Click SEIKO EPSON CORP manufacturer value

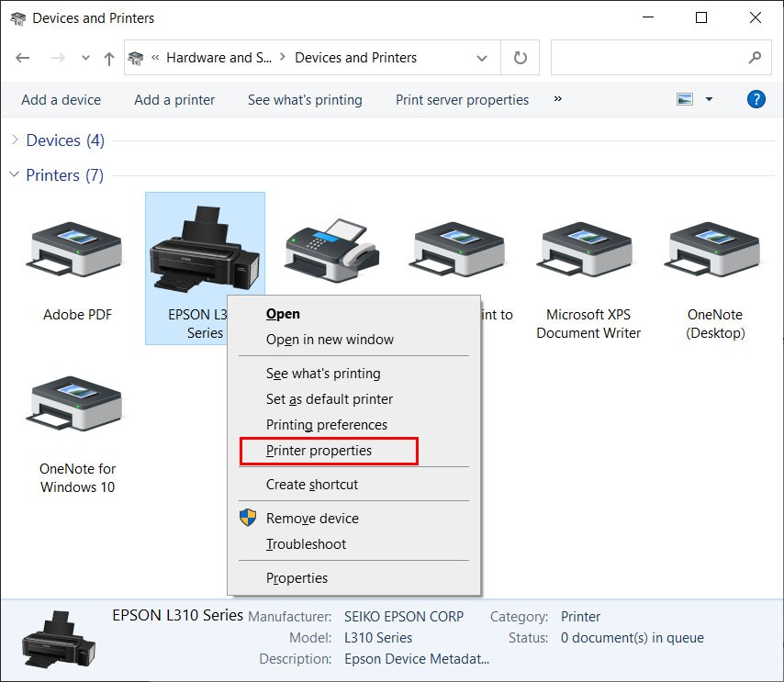[x=404, y=617]
